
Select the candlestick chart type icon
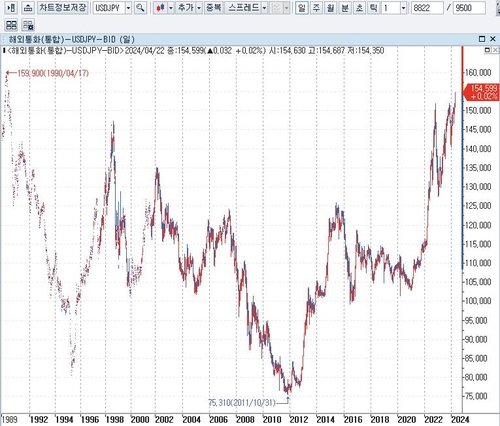(161, 8)
